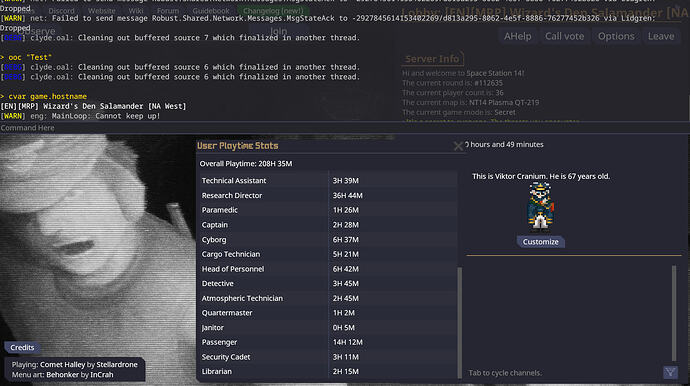Click the chat panel scrollbar

pyautogui.click(x=674, y=313)
